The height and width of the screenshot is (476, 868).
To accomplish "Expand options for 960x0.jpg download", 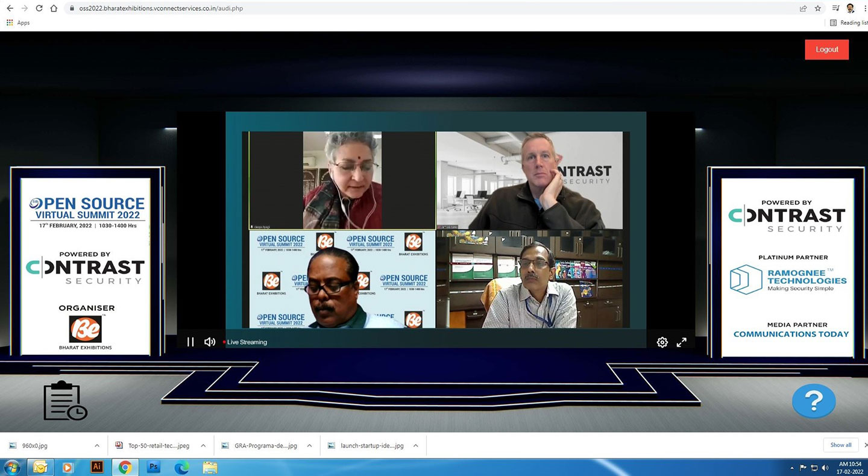I will (x=97, y=446).
